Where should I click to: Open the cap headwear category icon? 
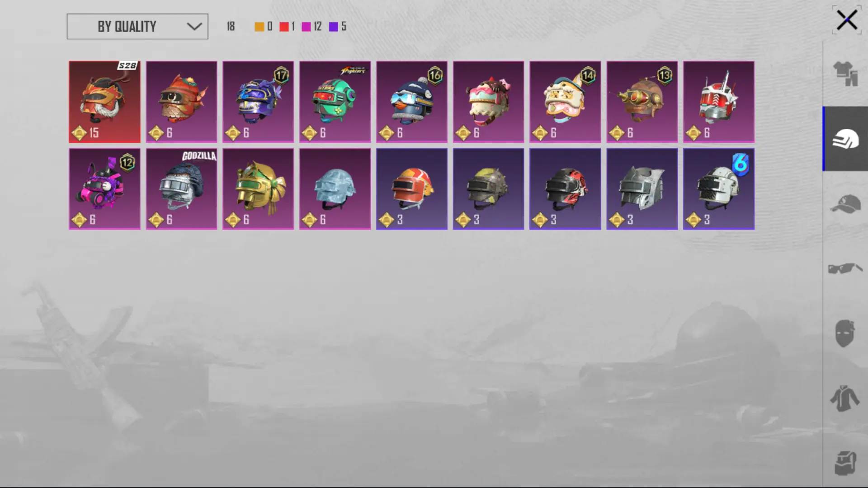(845, 204)
